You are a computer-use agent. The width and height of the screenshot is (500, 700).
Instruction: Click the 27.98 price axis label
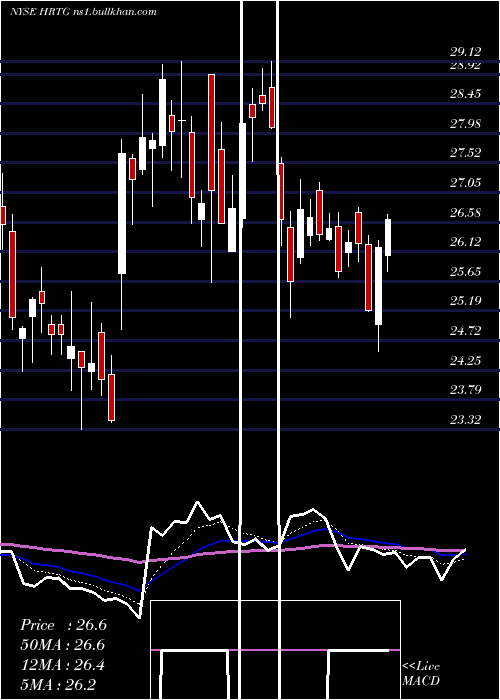[466, 124]
